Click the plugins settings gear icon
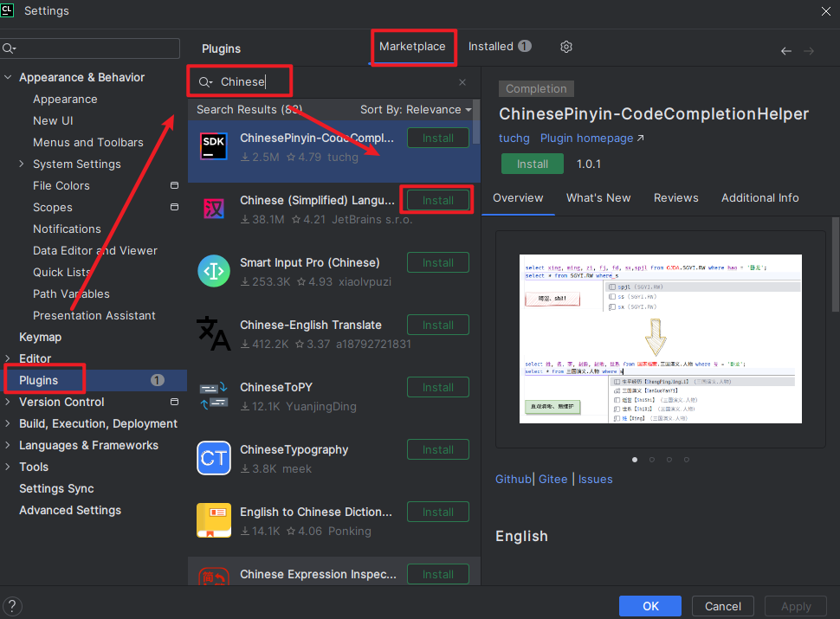Image resolution: width=840 pixels, height=619 pixels. [x=566, y=47]
